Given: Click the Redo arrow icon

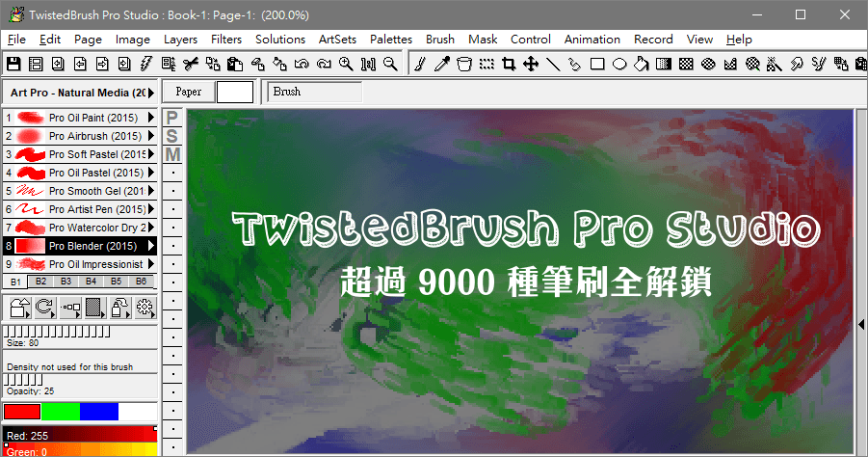Looking at the screenshot, I should point(324,64).
